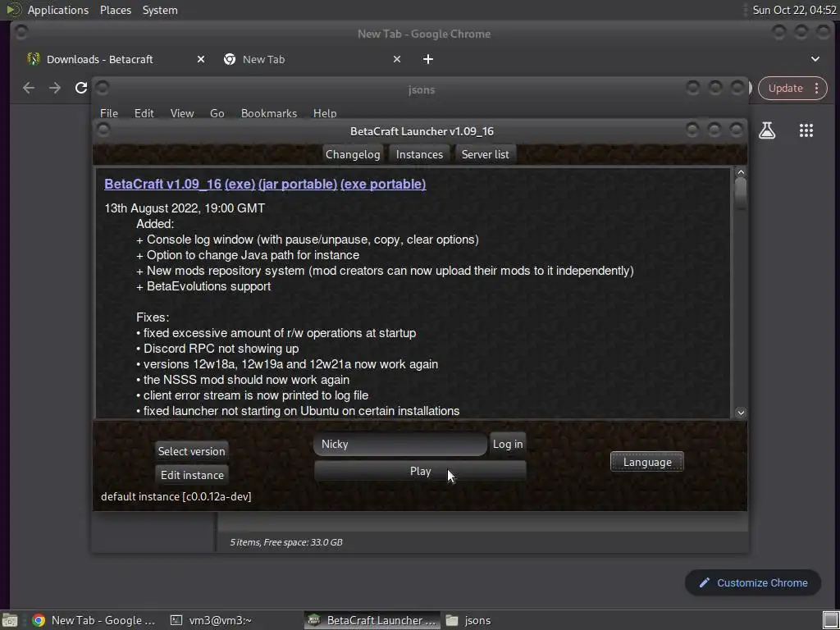Screen dimensions: 840x630
Task: Click the Chrome Update button
Action: pyautogui.click(x=785, y=88)
